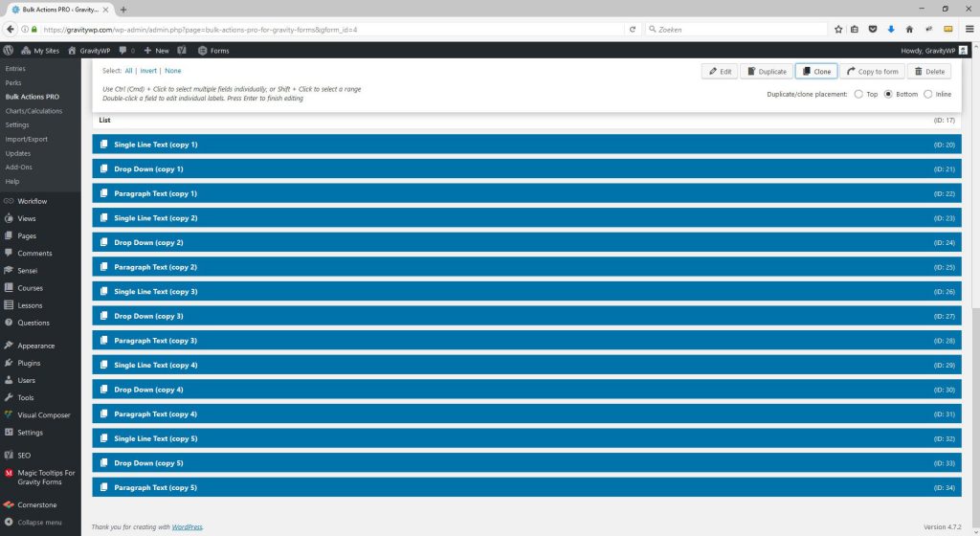Click the Edit button

(720, 71)
